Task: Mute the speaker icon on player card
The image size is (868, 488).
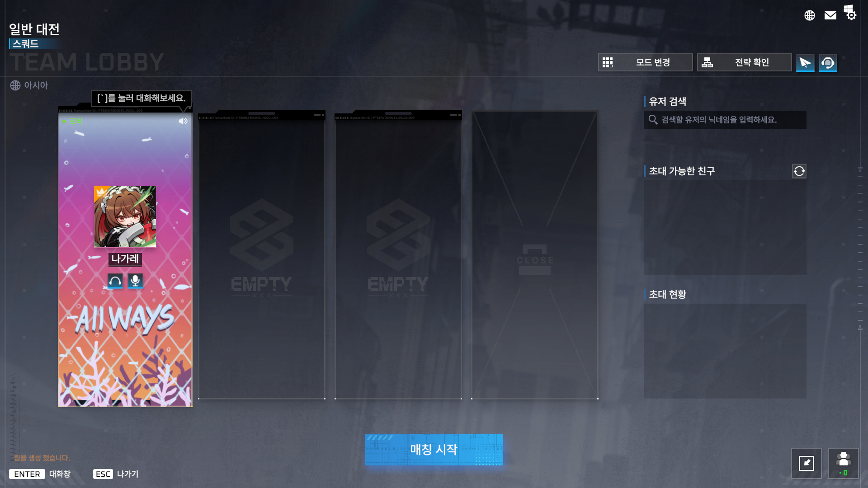Action: (183, 121)
